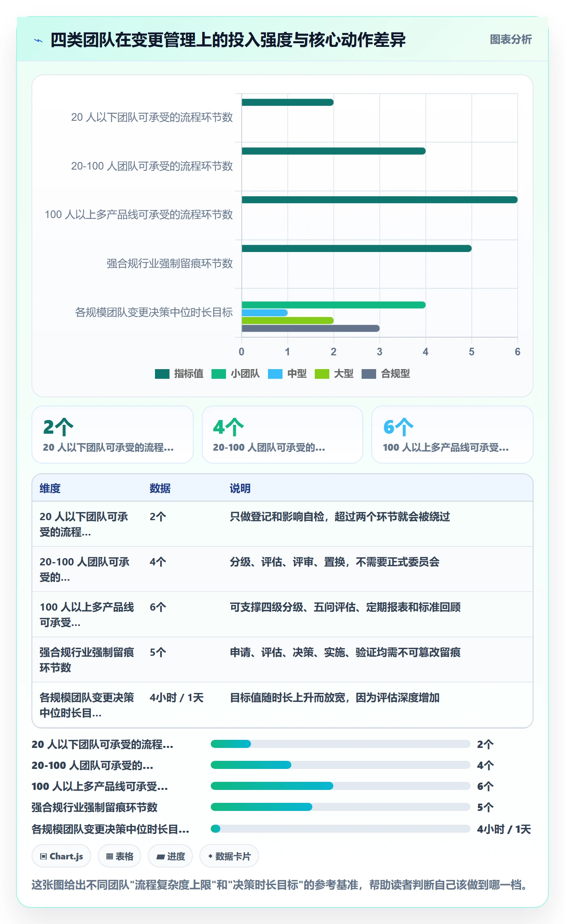Click the 数据卡片 tag chip
Screen dimensions: 565x924
pyautogui.click(x=229, y=856)
